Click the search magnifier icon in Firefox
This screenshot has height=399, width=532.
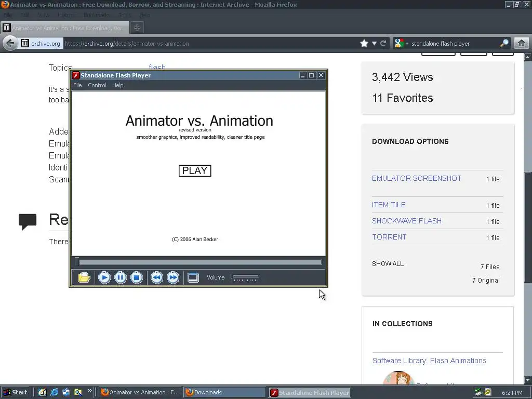pos(504,43)
